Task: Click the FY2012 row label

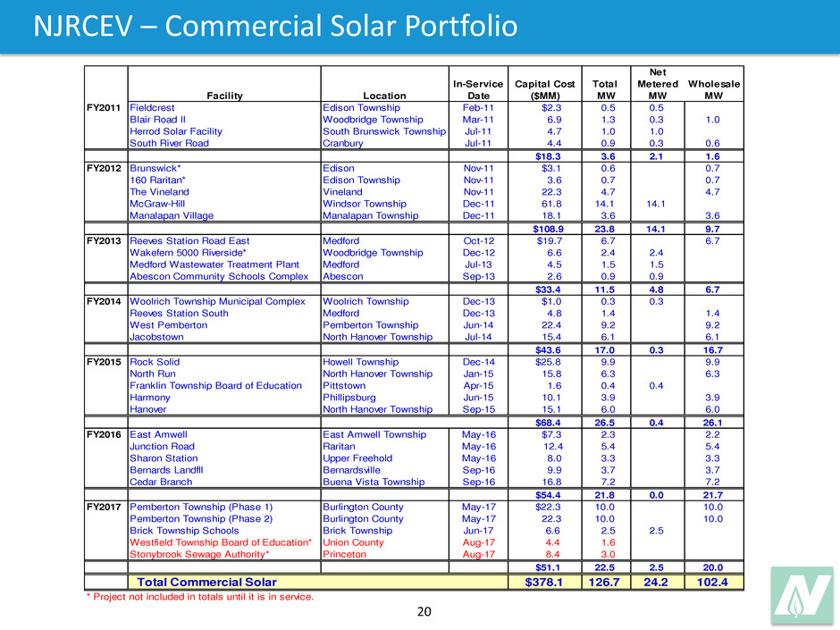Action: (104, 168)
